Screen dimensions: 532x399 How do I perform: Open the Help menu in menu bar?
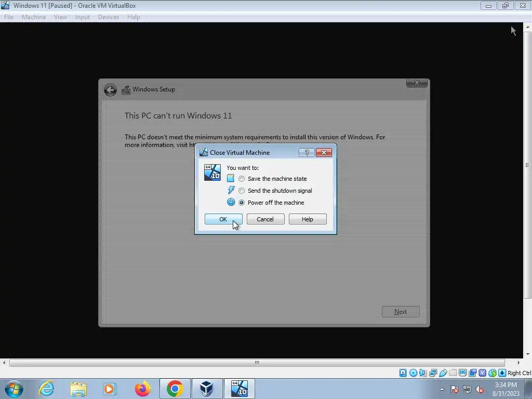pos(134,17)
